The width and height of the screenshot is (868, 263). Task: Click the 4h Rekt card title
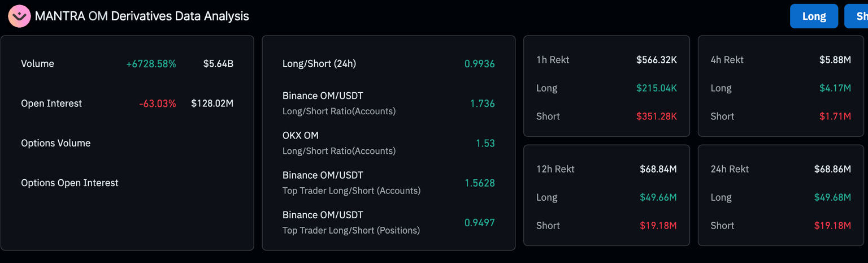[727, 59]
